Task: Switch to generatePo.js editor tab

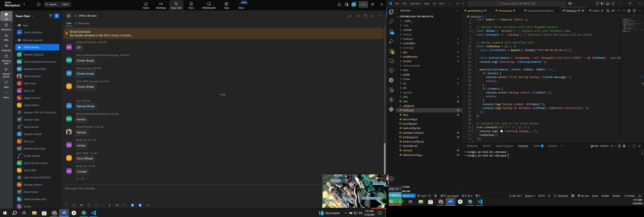Action: pyautogui.click(x=477, y=11)
